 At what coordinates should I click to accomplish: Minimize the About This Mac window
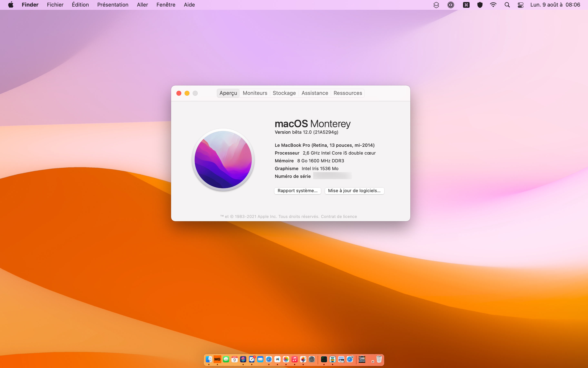coord(187,93)
